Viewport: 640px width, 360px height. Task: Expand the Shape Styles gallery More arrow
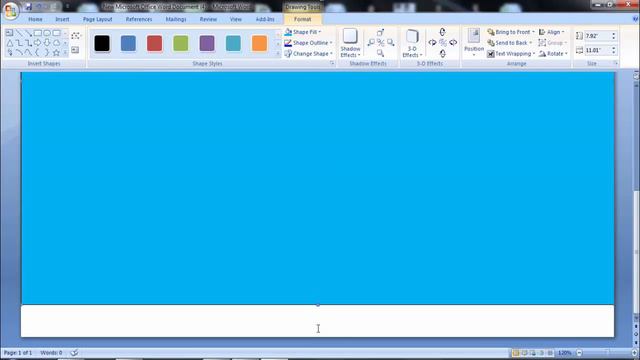point(278,53)
